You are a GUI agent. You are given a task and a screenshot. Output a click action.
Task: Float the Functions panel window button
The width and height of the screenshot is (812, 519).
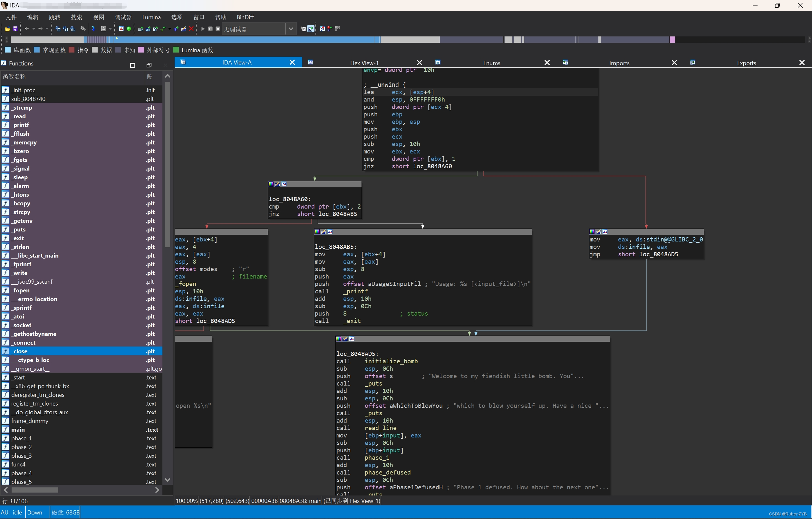(x=149, y=65)
